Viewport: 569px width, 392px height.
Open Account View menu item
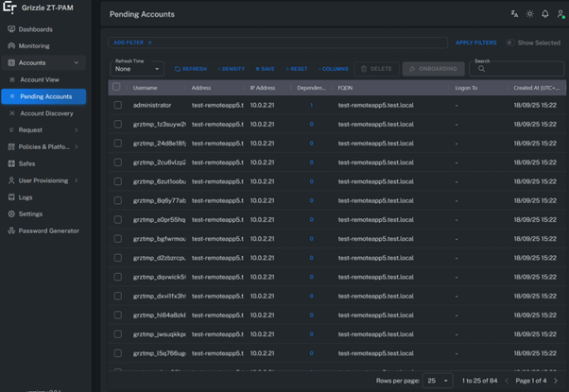(40, 80)
